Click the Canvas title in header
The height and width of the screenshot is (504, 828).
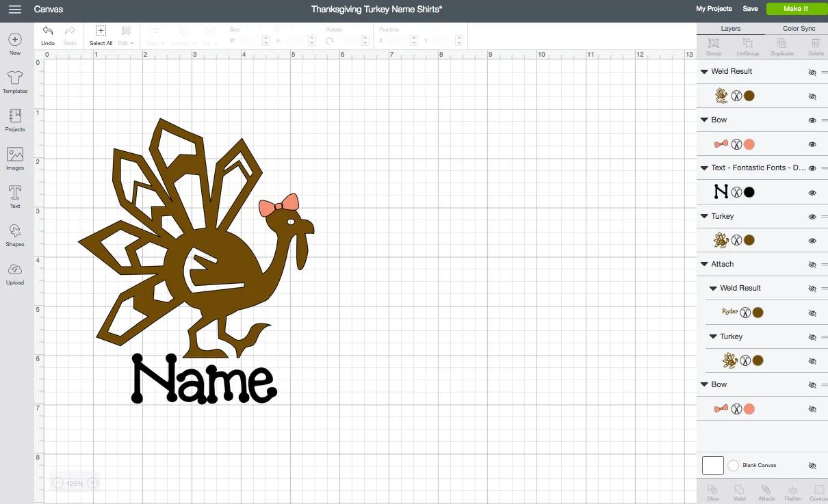pyautogui.click(x=49, y=9)
